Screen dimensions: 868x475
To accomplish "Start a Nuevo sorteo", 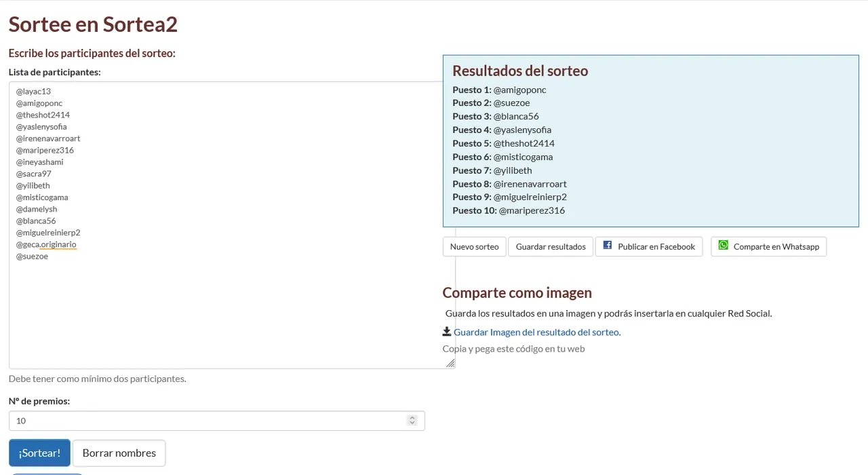I will [475, 246].
